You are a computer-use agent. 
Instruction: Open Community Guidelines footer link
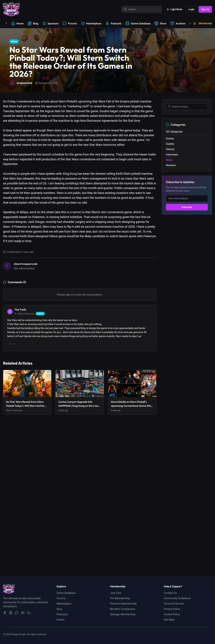coord(177,598)
